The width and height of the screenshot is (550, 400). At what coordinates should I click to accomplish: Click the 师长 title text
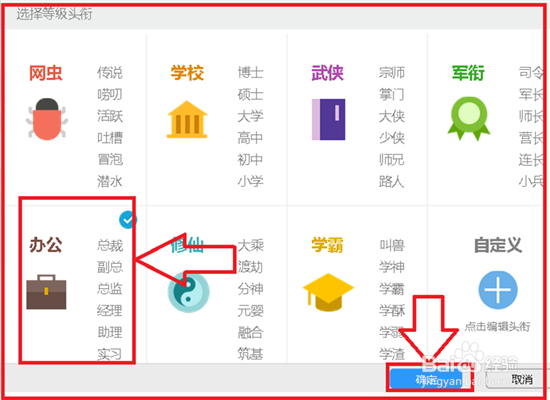[531, 116]
